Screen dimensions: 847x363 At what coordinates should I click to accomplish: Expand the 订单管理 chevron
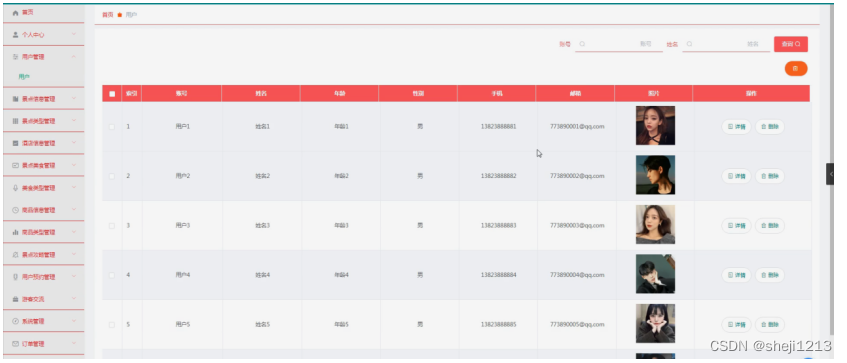pyautogui.click(x=74, y=344)
